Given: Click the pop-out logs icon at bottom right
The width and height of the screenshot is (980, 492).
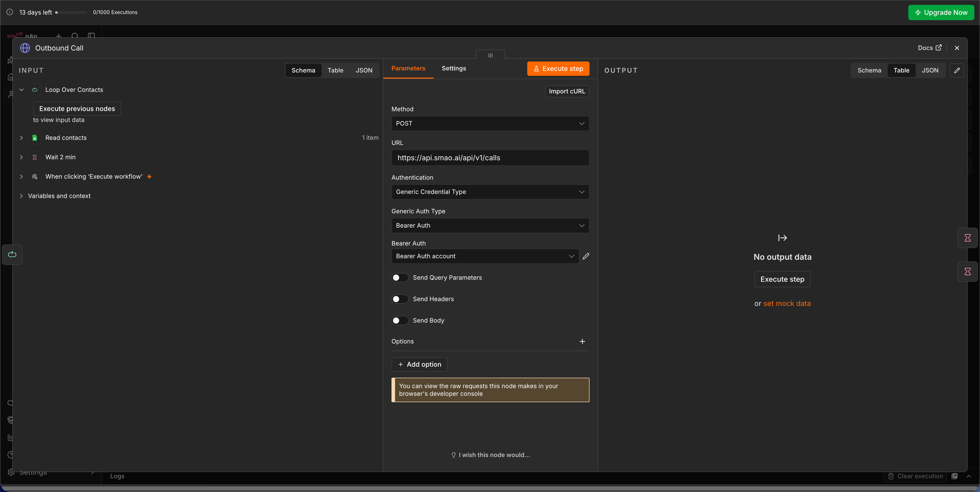Looking at the screenshot, I should [954, 476].
